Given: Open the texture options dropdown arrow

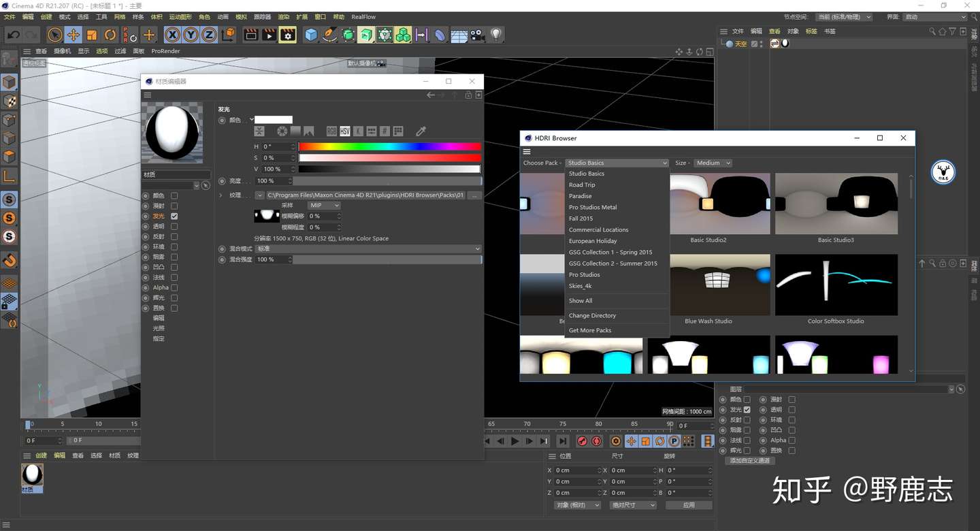Looking at the screenshot, I should click(259, 195).
